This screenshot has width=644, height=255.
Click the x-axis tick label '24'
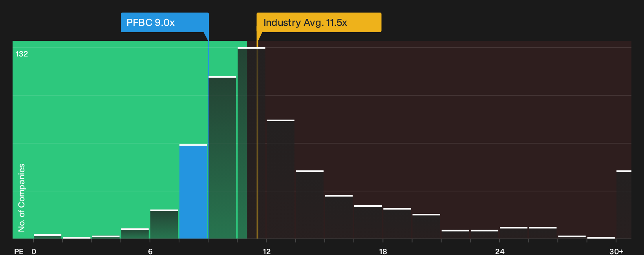click(499, 251)
